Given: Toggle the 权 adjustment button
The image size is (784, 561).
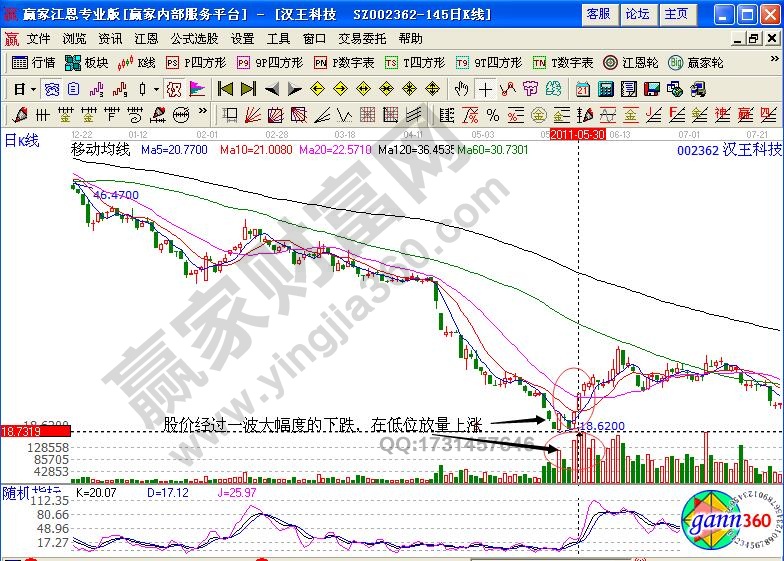Looking at the screenshot, I should [175, 89].
